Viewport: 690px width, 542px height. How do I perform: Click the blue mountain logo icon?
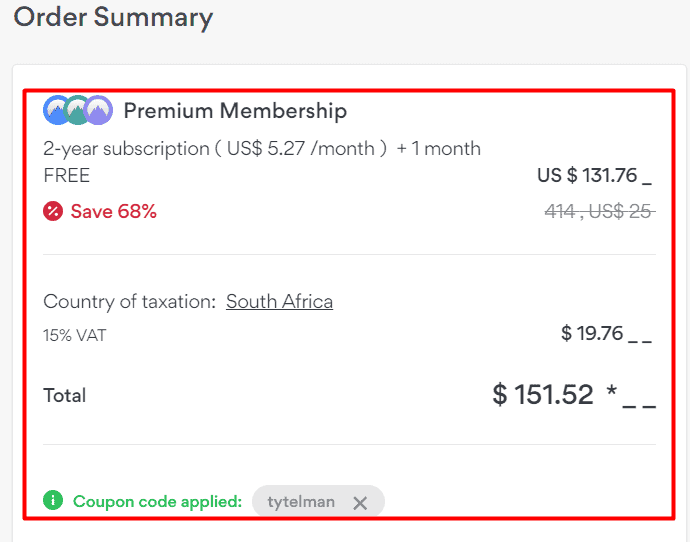click(x=56, y=110)
